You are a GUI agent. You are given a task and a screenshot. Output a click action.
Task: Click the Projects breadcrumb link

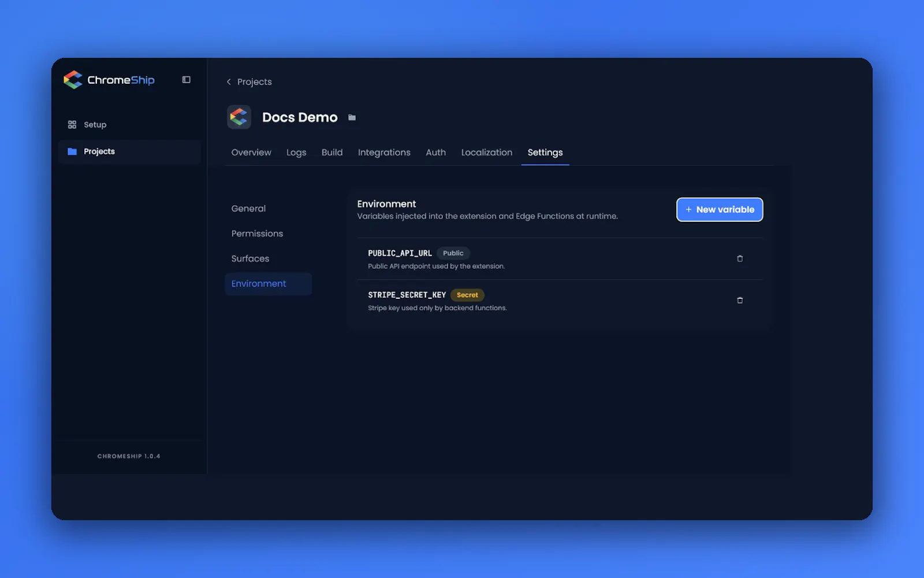pyautogui.click(x=254, y=82)
